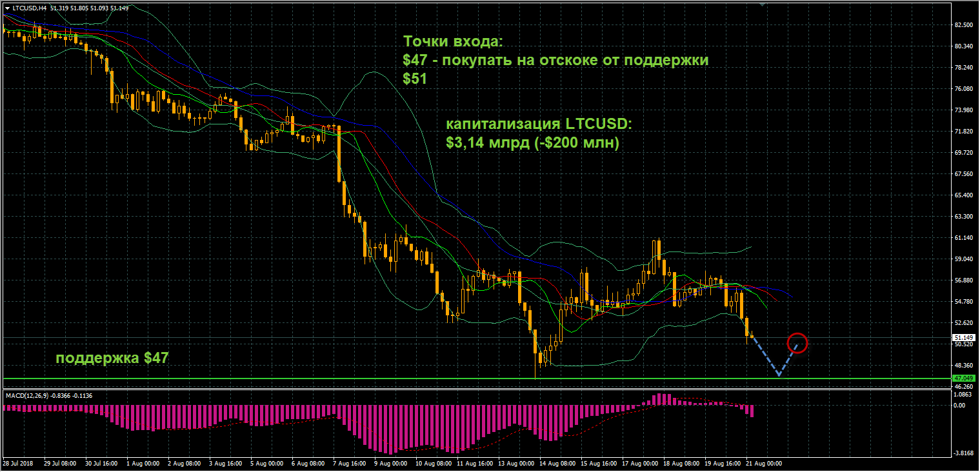
Task: Click 71.820 on the price scale
Action: tap(963, 131)
